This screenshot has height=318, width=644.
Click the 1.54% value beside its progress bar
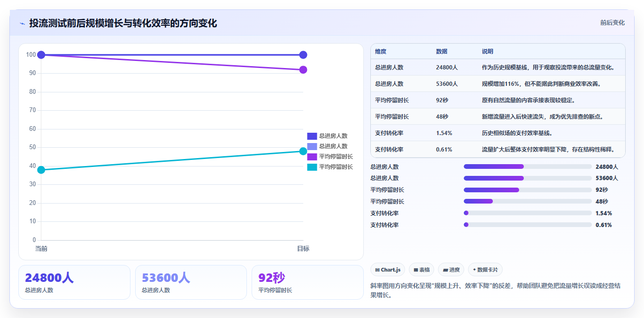tap(604, 213)
